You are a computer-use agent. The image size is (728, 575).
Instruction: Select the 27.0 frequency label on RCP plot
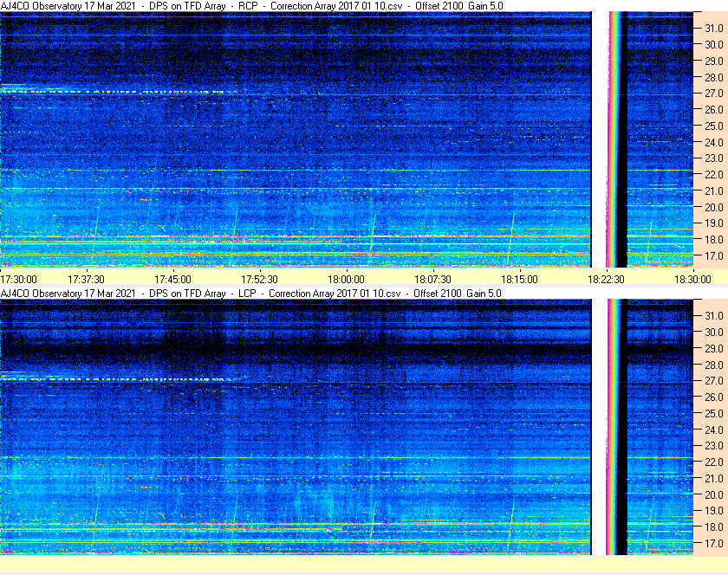[713, 93]
